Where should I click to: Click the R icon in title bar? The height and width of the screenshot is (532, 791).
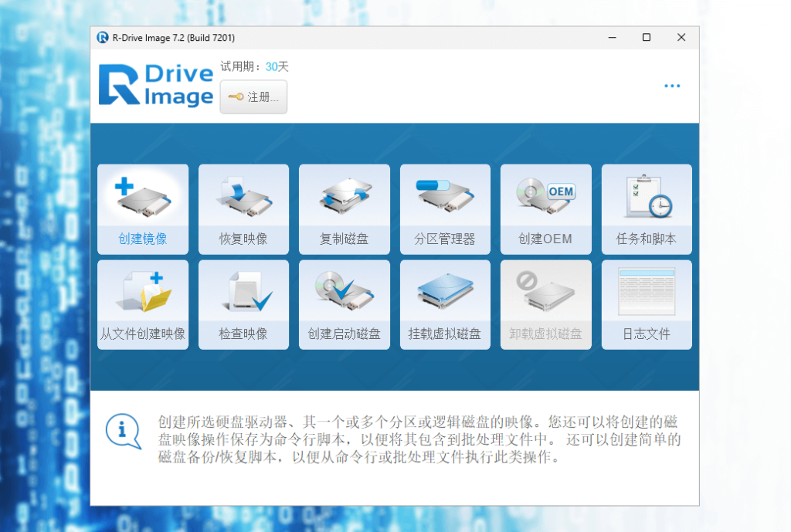click(103, 38)
